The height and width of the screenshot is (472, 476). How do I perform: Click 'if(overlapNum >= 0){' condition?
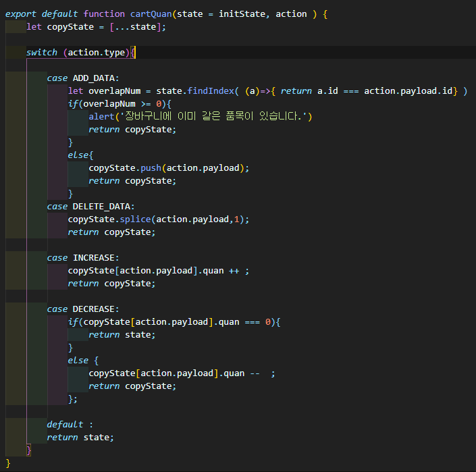[120, 104]
